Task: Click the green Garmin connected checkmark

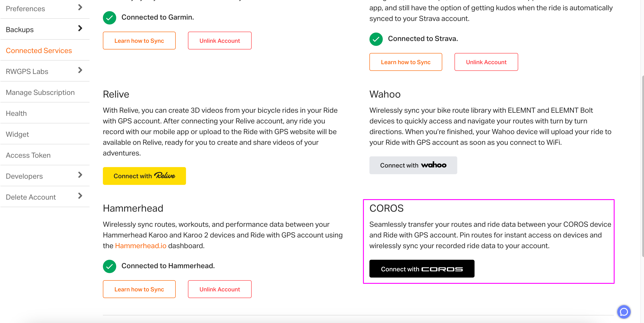Action: coord(110,18)
